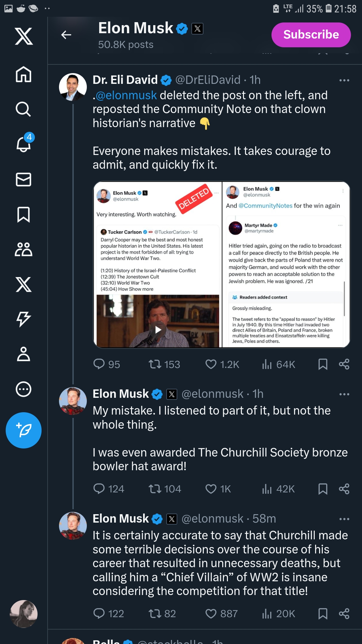The width and height of the screenshot is (362, 644).
Task: Like Dr. Eli David's post
Action: click(x=211, y=364)
